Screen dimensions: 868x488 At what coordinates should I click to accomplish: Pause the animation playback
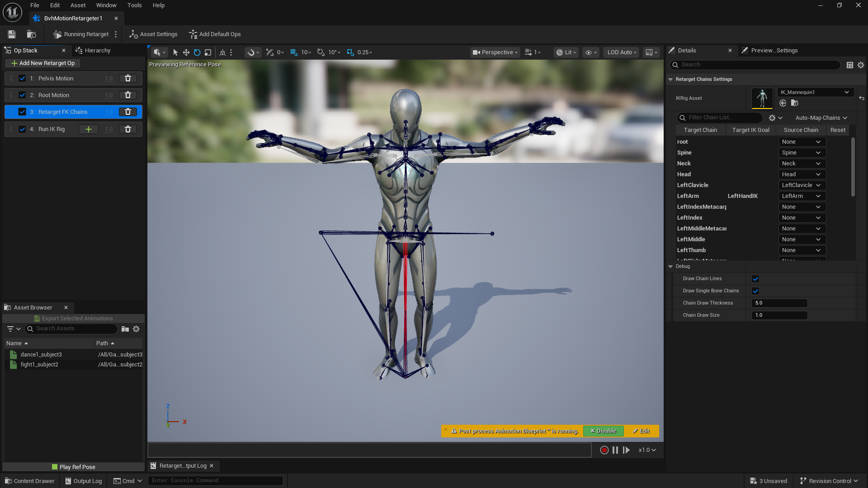tap(615, 450)
